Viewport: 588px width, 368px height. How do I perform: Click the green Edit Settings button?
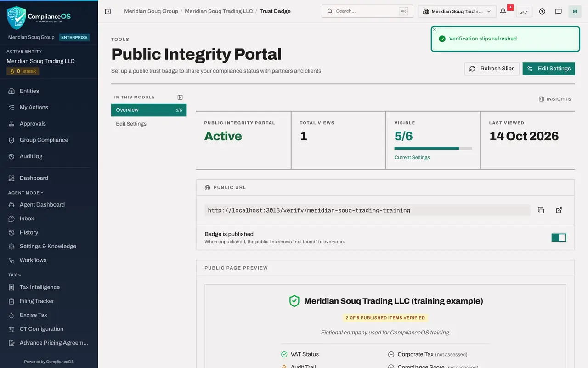(x=548, y=69)
